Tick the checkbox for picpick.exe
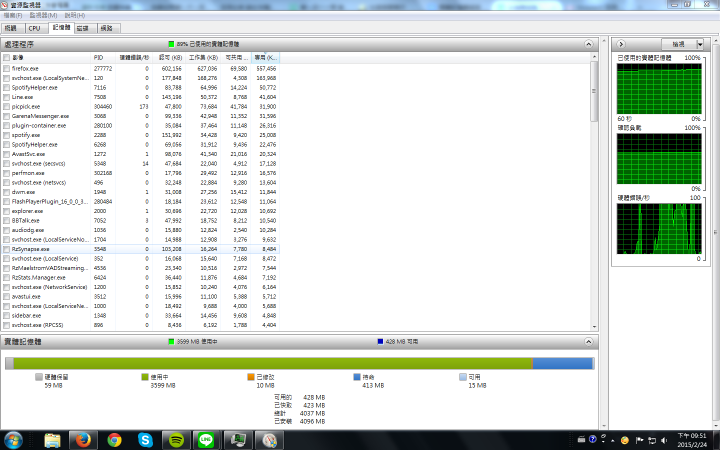The width and height of the screenshot is (720, 450). click(6, 107)
